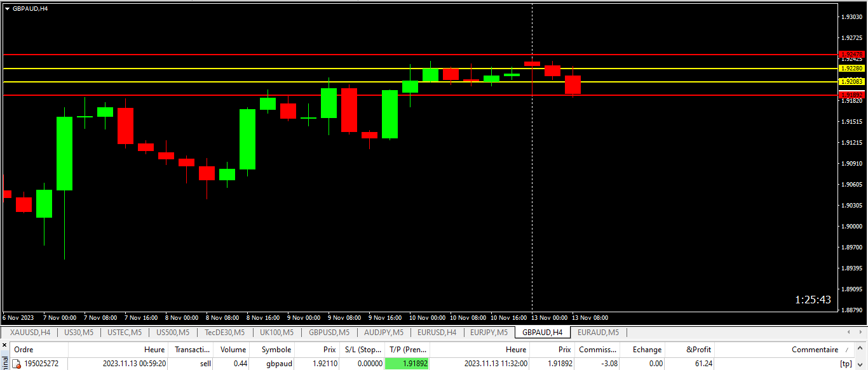The image size is (868, 370).
Task: Click the sell transaction type cell
Action: (205, 364)
